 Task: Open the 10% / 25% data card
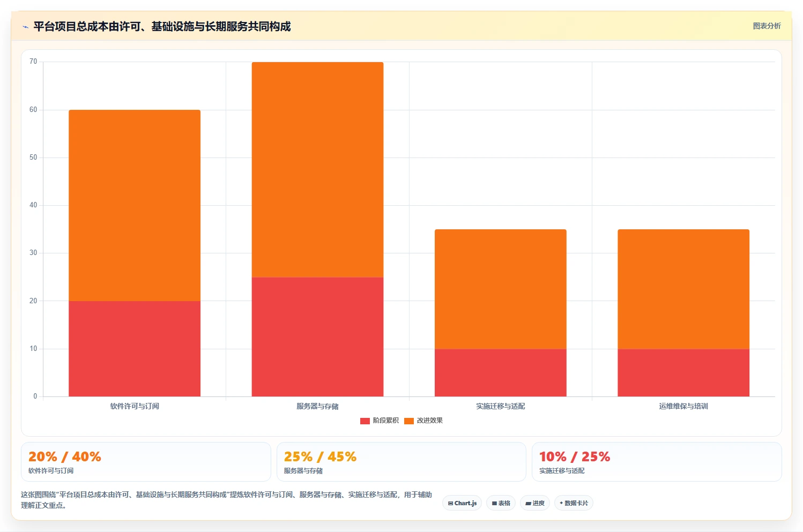(x=657, y=462)
